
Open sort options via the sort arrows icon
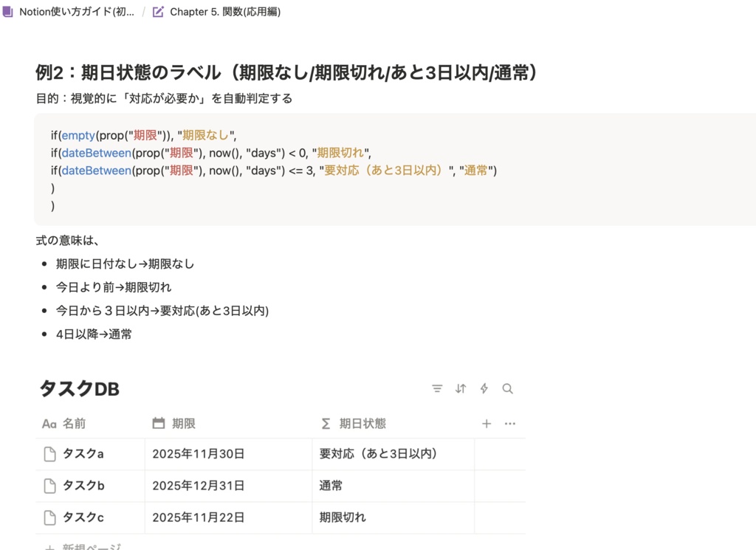point(461,388)
